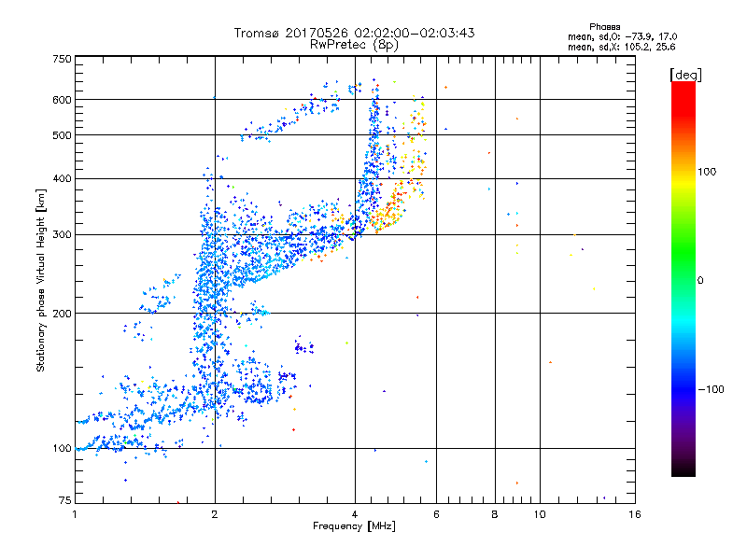Click the 'mean, sd,O: -73.9, 17.0' line
The width and height of the screenshot is (747, 560).
[622, 36]
